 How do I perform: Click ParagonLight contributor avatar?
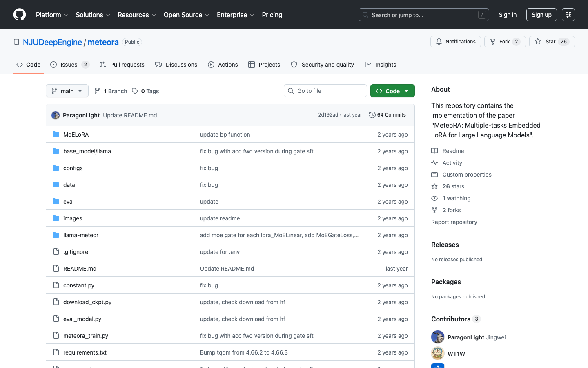coord(438,337)
